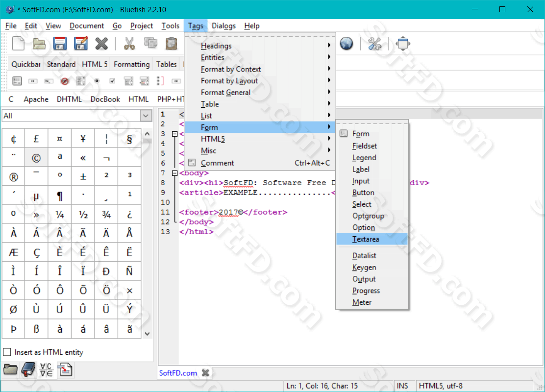
Task: Switch to the Formatting tab
Action: click(x=131, y=64)
